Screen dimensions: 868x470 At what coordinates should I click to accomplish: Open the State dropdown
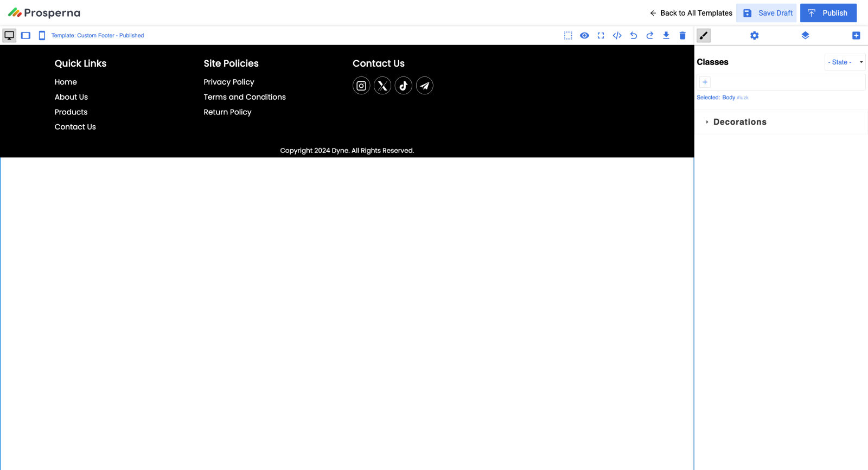pyautogui.click(x=845, y=62)
